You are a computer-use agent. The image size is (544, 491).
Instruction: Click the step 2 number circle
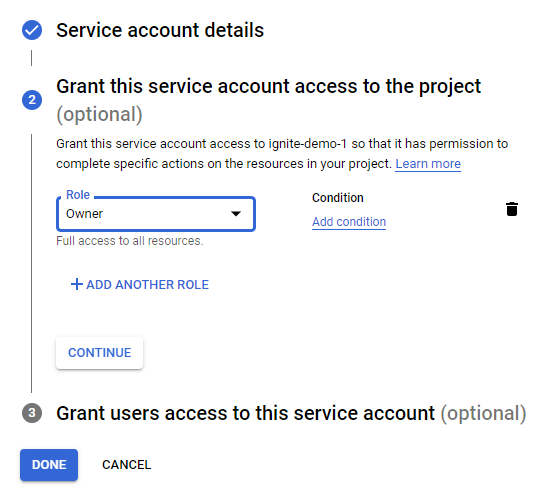click(32, 100)
